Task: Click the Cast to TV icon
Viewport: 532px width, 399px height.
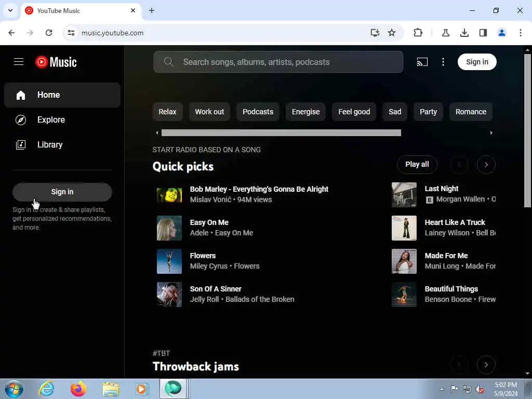Action: [x=422, y=62]
